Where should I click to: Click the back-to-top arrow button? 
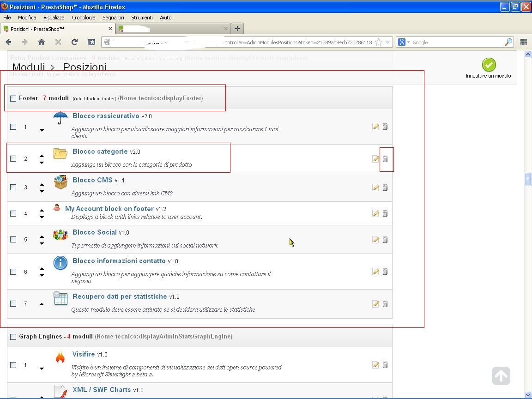[501, 376]
